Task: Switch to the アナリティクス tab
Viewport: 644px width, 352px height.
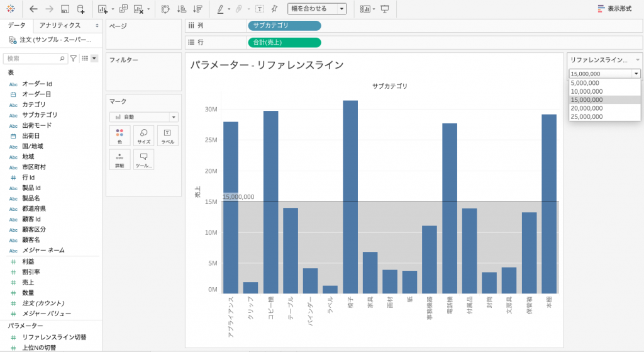Action: [x=60, y=25]
